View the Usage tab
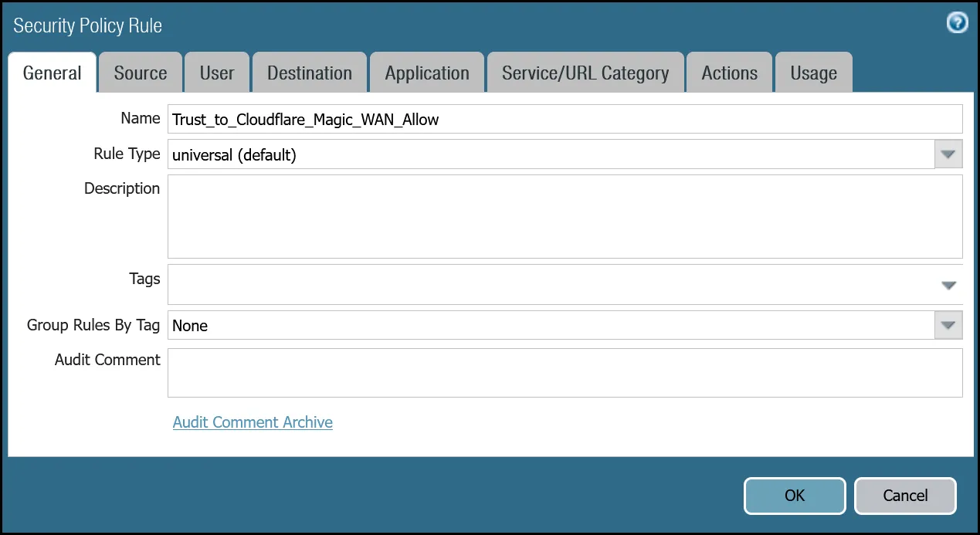980x535 pixels. click(x=813, y=73)
